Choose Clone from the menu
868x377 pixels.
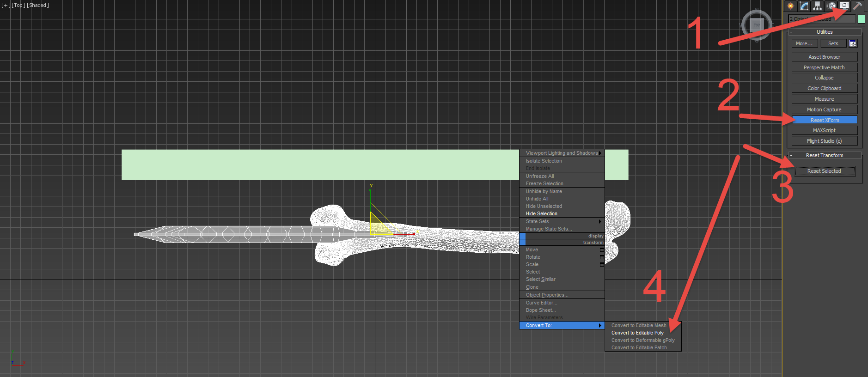click(562, 287)
